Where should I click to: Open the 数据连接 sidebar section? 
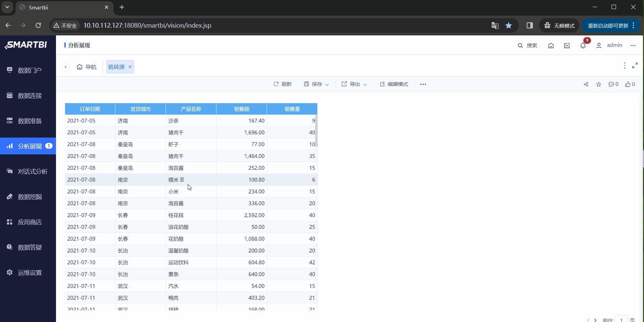[x=28, y=95]
